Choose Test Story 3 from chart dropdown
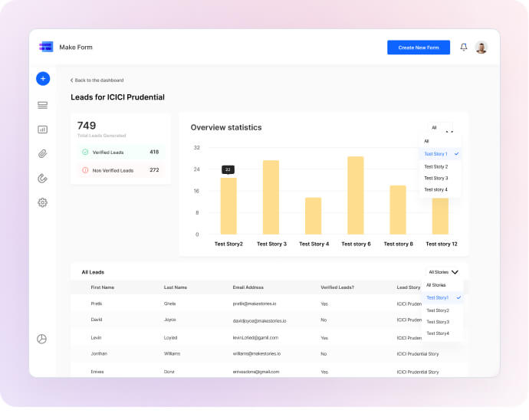Viewport: 529px width, 420px height. coord(436,178)
